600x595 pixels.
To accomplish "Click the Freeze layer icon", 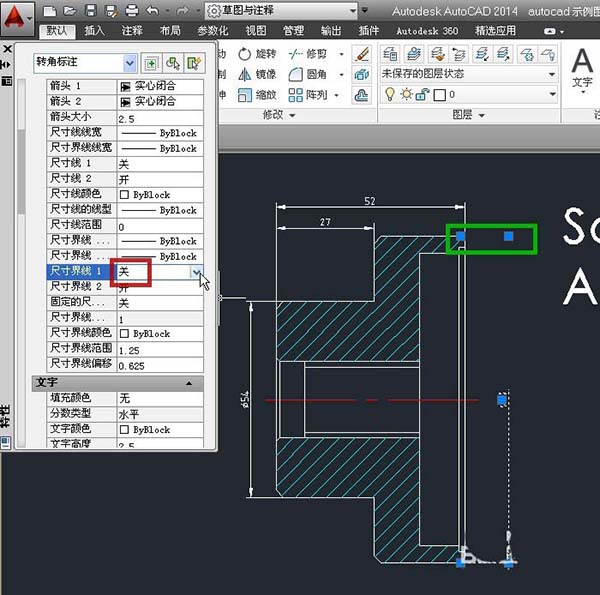I will (x=527, y=54).
